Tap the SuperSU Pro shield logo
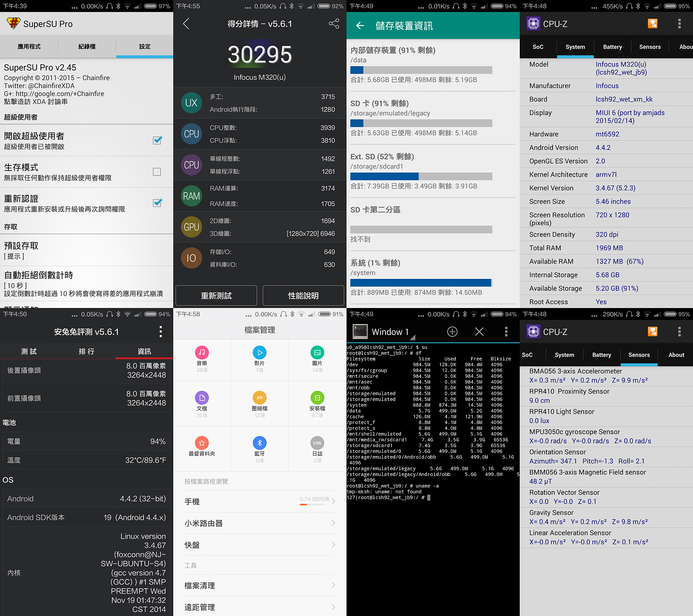Viewport: 693px width, 616px height. click(x=13, y=23)
